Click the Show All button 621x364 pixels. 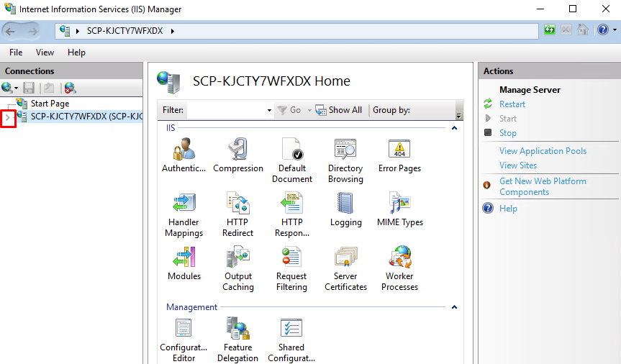coord(339,110)
